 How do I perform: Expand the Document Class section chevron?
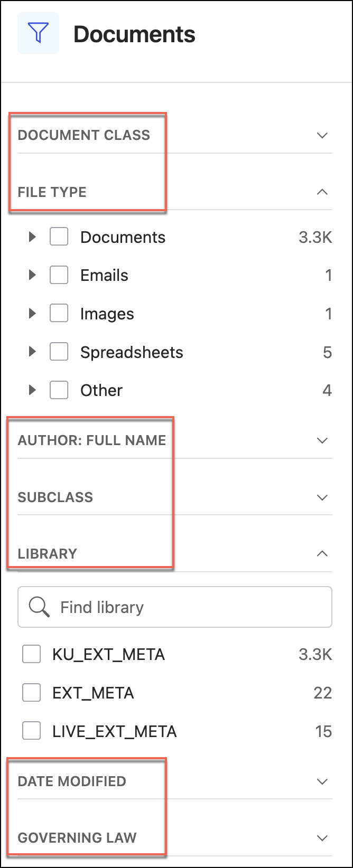pos(322,135)
